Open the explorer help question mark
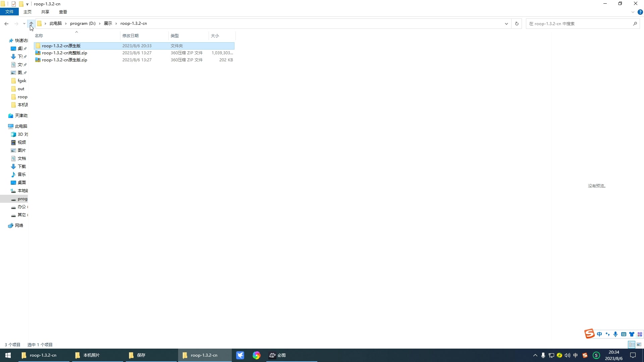 pos(640,12)
